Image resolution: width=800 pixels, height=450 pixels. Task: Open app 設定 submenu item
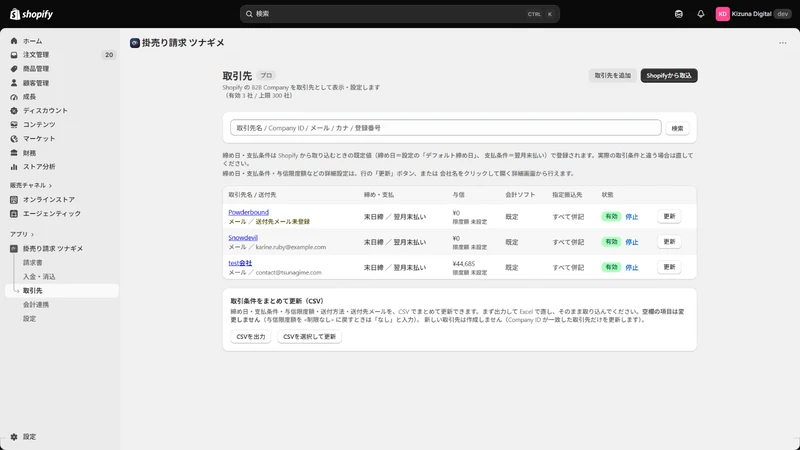click(29, 318)
